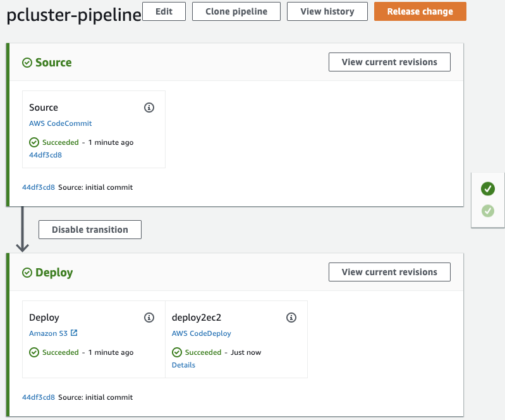505x420 pixels.
Task: Open commit 44df3cd8 link in Source action card
Action: 46,155
